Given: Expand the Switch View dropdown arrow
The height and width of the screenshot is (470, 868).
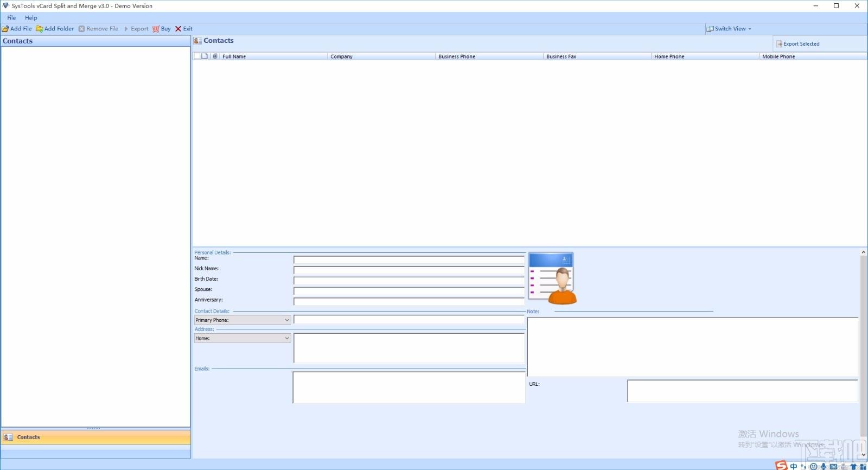Looking at the screenshot, I should click(x=750, y=29).
